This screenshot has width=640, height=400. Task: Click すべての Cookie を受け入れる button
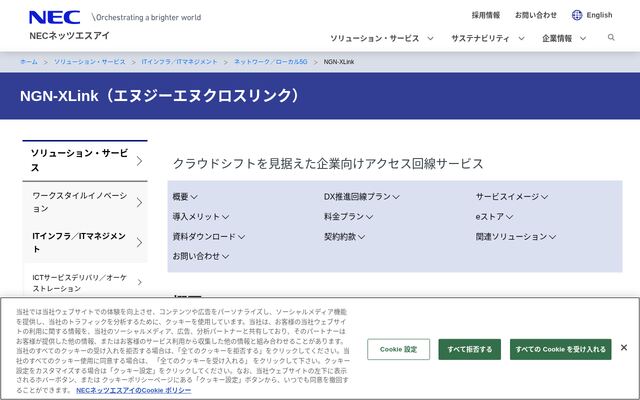click(561, 349)
